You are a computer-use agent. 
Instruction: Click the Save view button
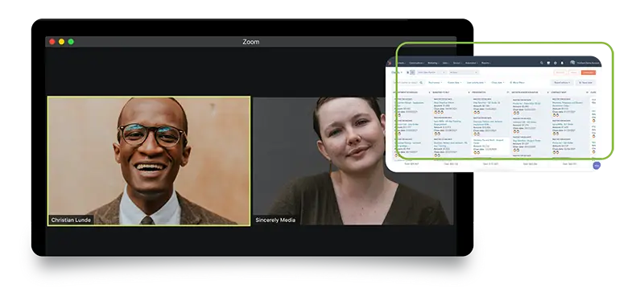(x=585, y=83)
